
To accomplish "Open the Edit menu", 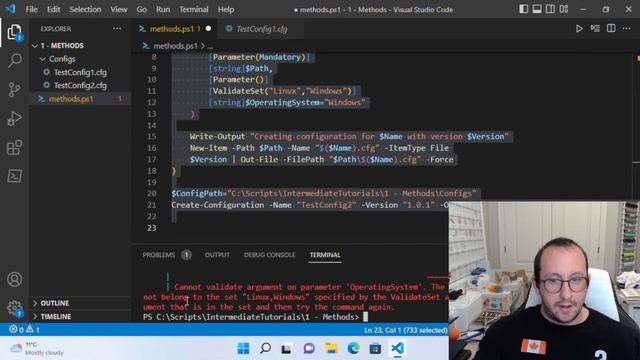I will coord(53,9).
